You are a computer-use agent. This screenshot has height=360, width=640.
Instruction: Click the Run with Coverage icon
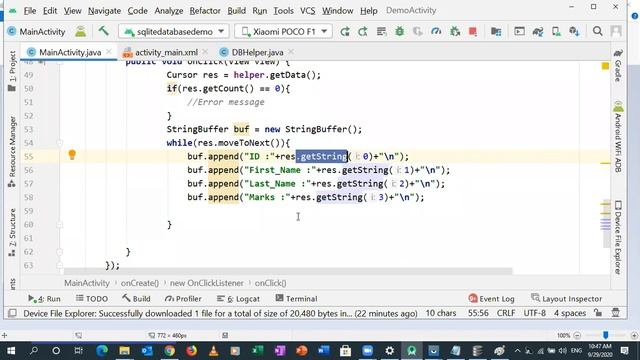418,31
